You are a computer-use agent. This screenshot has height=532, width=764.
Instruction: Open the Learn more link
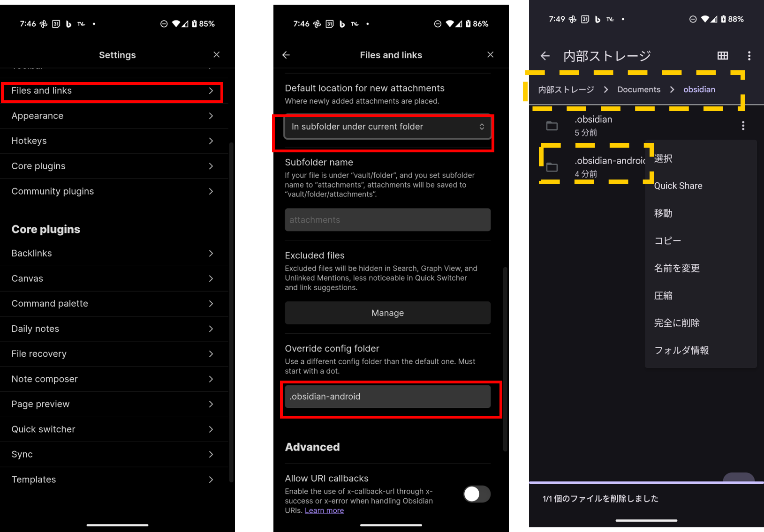[324, 510]
